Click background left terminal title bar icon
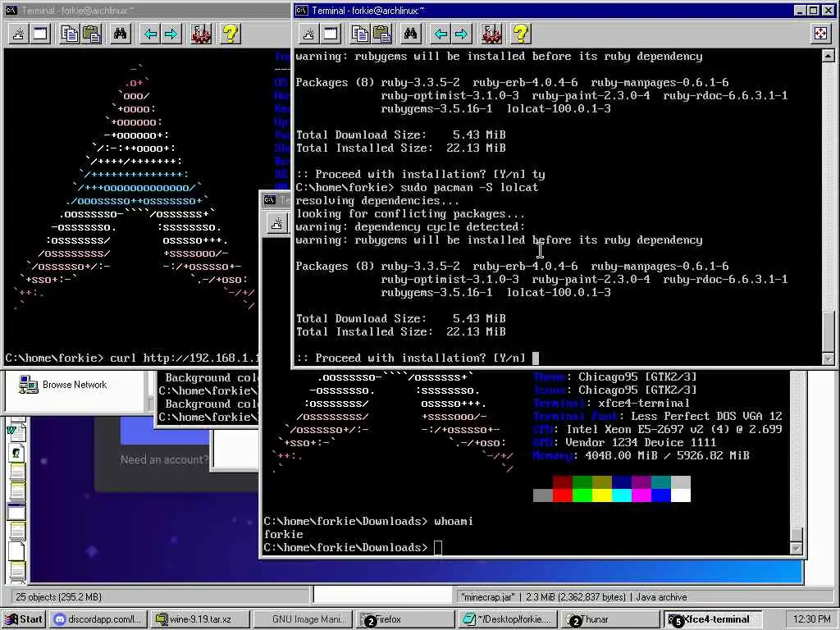The image size is (840, 630). click(x=11, y=10)
